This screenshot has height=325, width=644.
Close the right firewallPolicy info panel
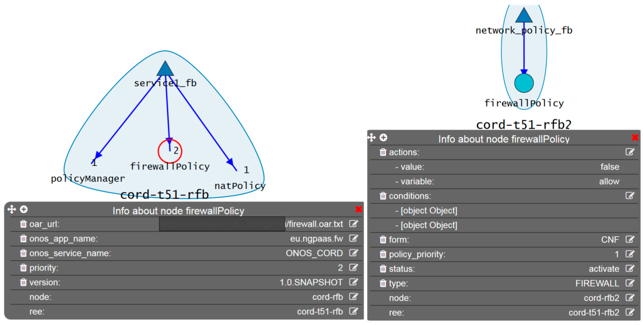coord(635,137)
